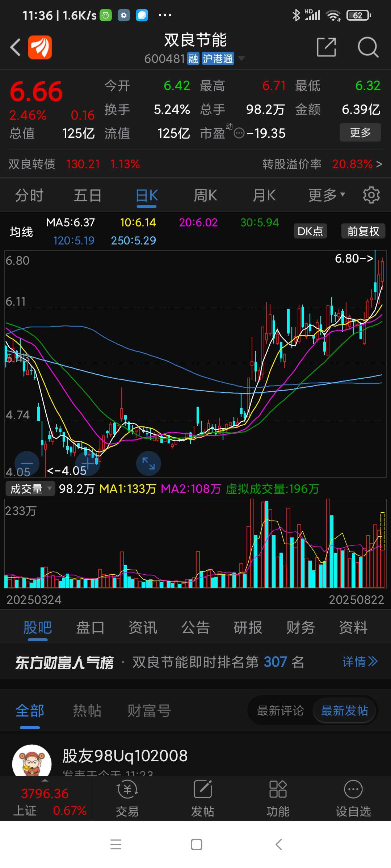Image resolution: width=391 pixels, height=868 pixels.
Task: Switch to 五日 chart tab
Action: coord(88,195)
